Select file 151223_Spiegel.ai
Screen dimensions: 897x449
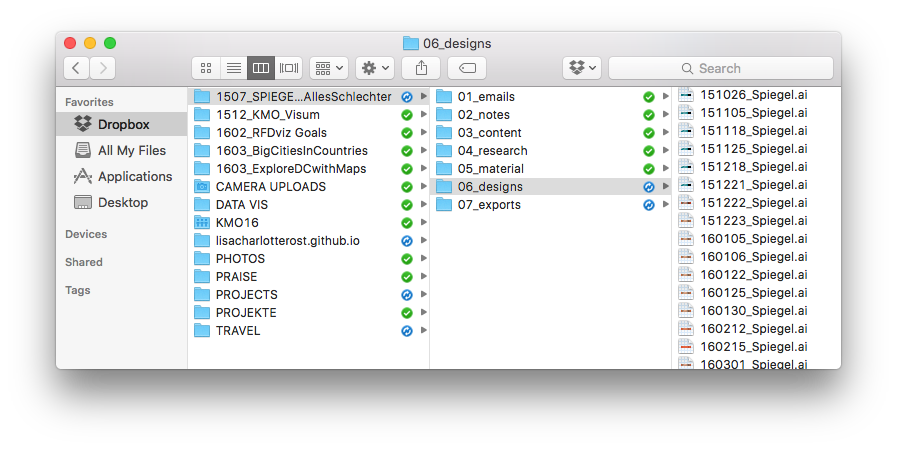coord(756,221)
